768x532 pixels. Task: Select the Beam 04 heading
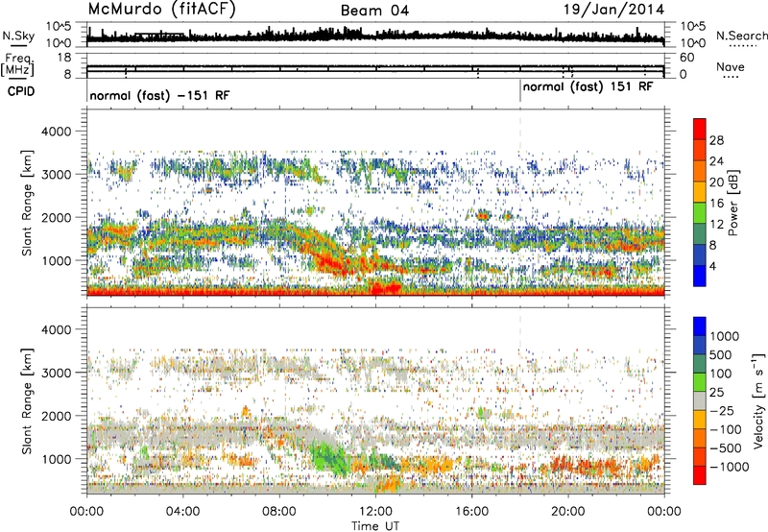pyautogui.click(x=374, y=11)
